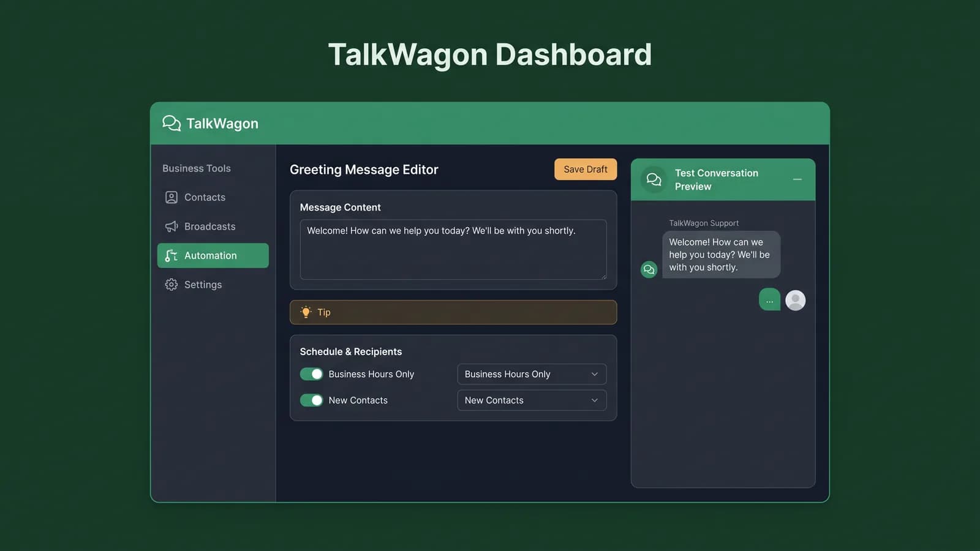Viewport: 980px width, 551px height.
Task: Click the Settings gear icon
Action: pos(171,285)
